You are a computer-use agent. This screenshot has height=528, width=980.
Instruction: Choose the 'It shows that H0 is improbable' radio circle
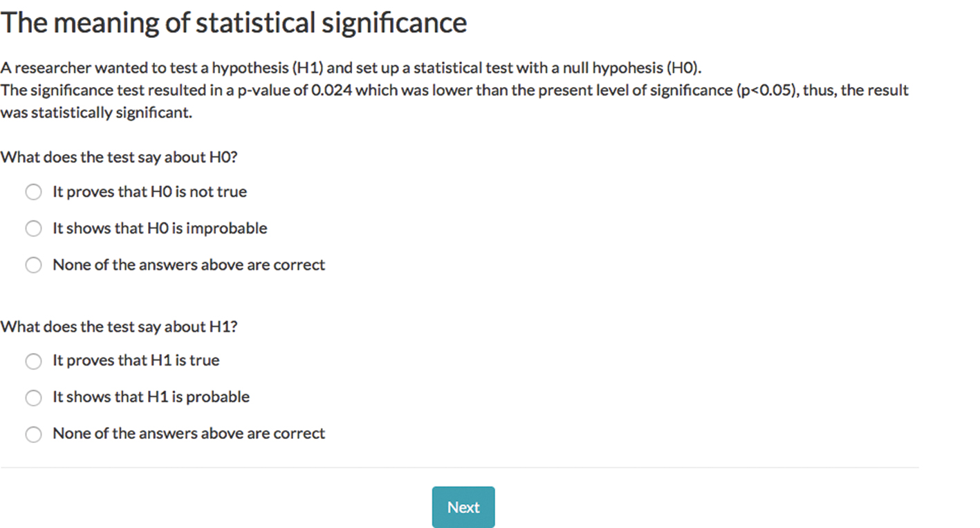click(33, 229)
